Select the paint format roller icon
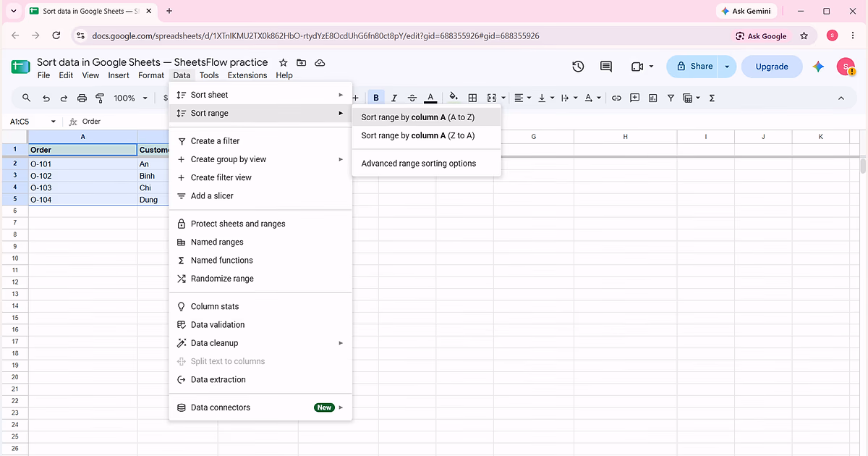868x456 pixels. coord(100,98)
